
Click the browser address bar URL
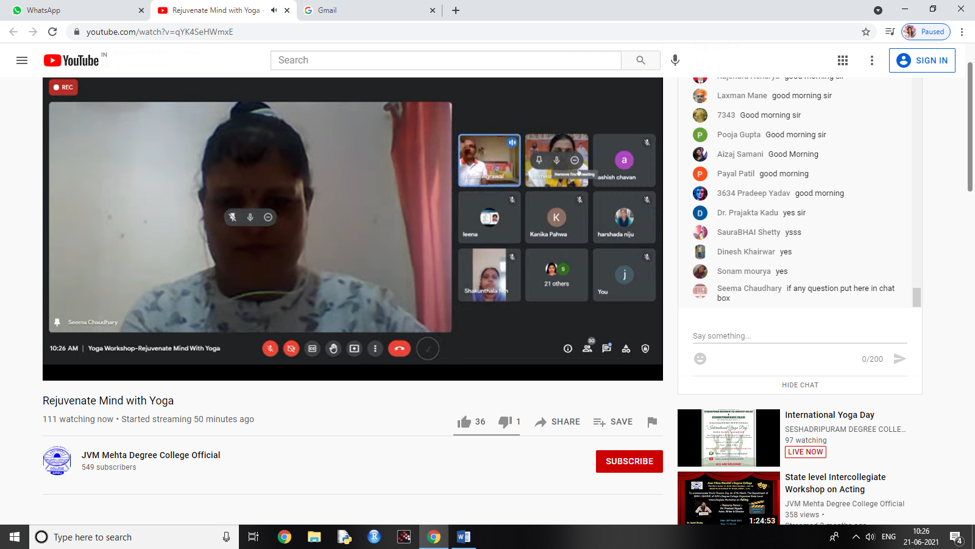pyautogui.click(x=160, y=32)
